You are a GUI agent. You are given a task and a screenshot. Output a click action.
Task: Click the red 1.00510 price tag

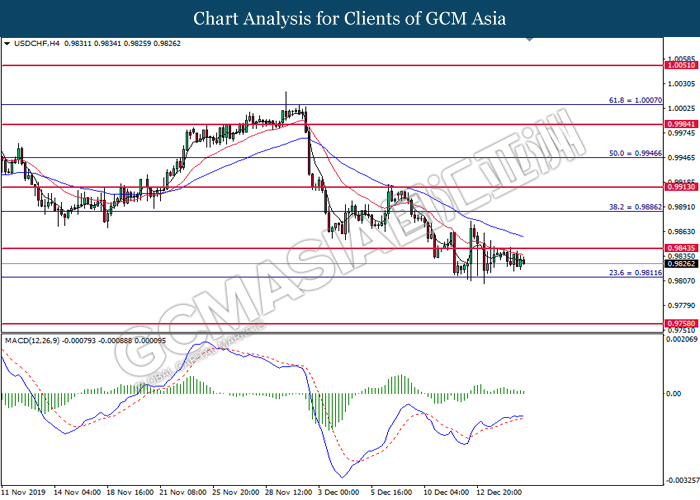point(682,64)
